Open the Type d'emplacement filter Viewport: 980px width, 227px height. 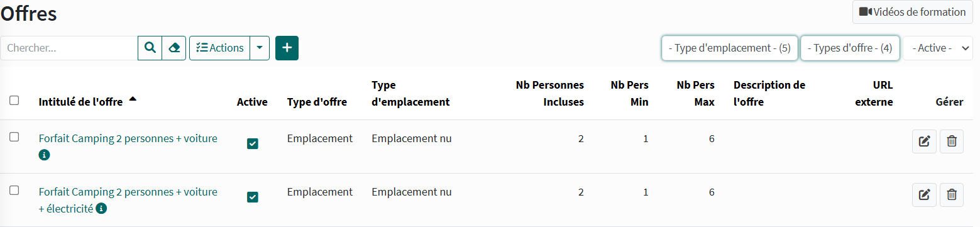coord(730,48)
